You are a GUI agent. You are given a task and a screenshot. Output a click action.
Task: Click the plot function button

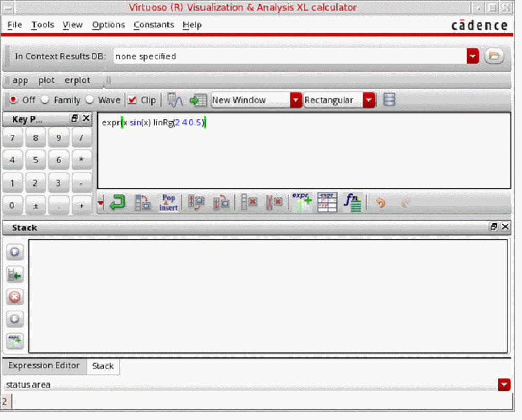pyautogui.click(x=46, y=80)
